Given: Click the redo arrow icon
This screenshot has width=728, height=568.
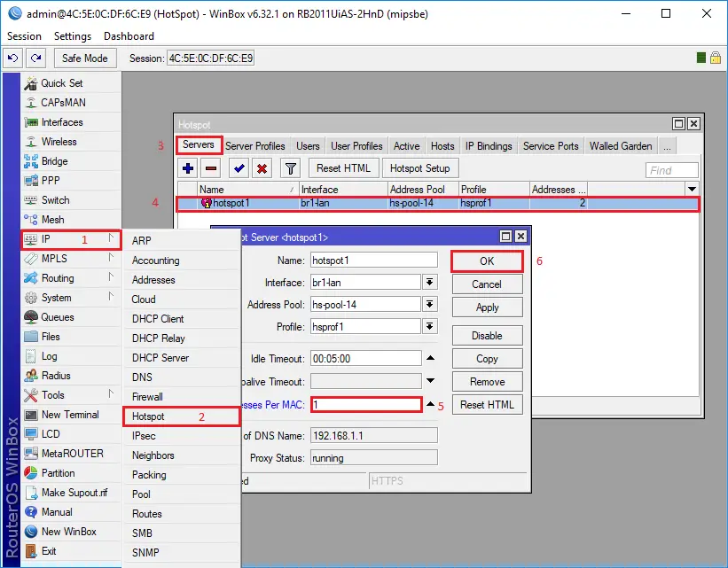Looking at the screenshot, I should click(x=35, y=58).
